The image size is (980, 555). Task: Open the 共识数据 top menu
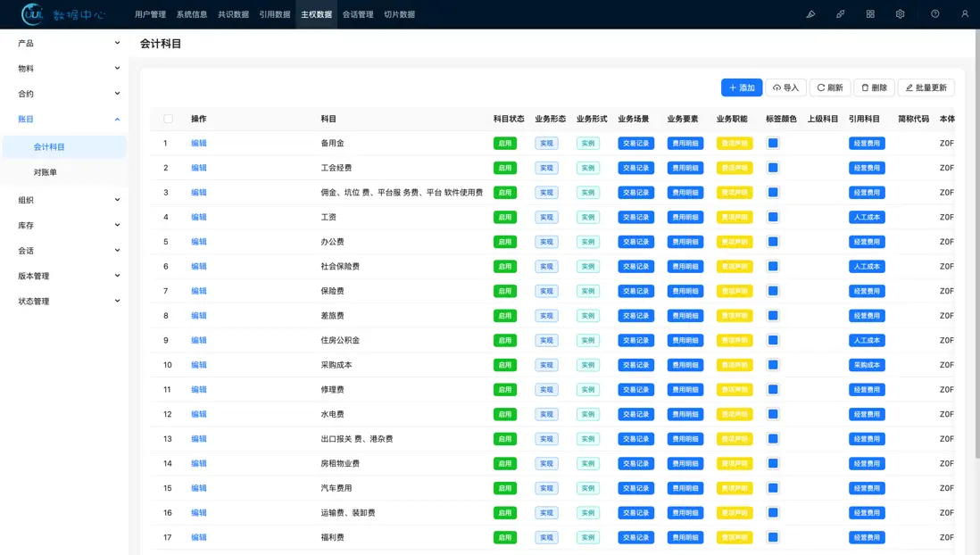click(233, 14)
